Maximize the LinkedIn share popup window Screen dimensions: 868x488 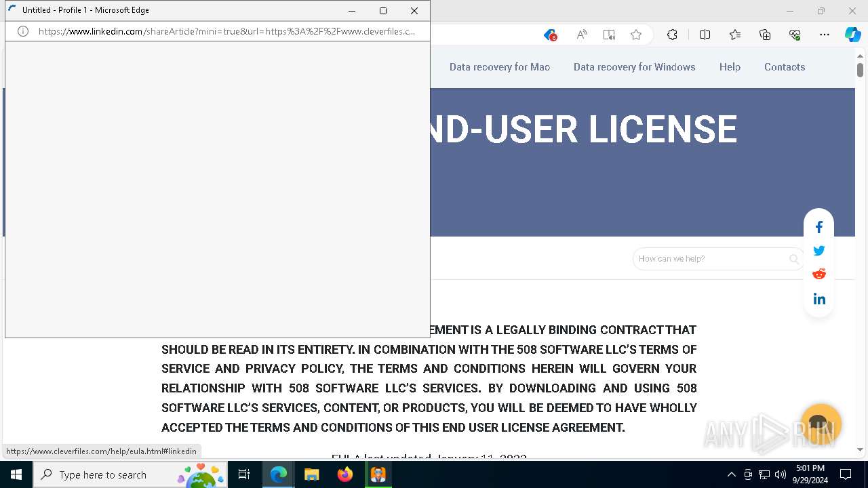(x=383, y=11)
